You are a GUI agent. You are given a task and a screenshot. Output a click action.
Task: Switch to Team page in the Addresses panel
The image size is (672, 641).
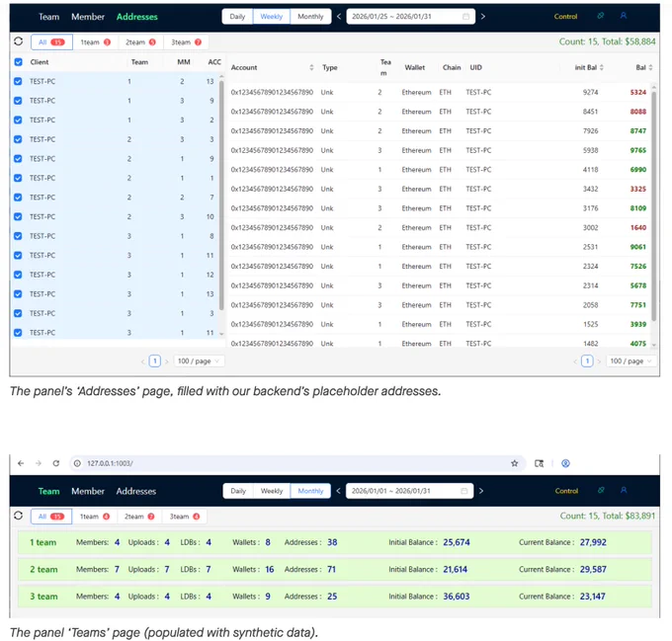point(48,17)
